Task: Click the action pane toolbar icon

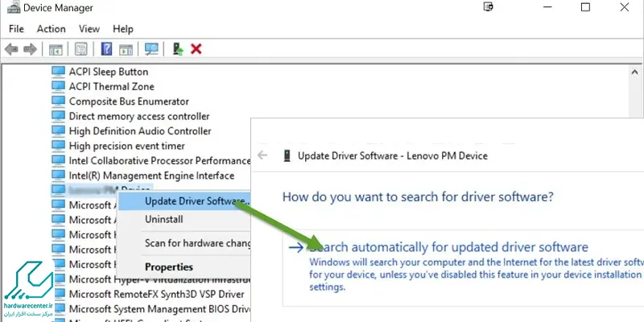Action: [x=126, y=49]
